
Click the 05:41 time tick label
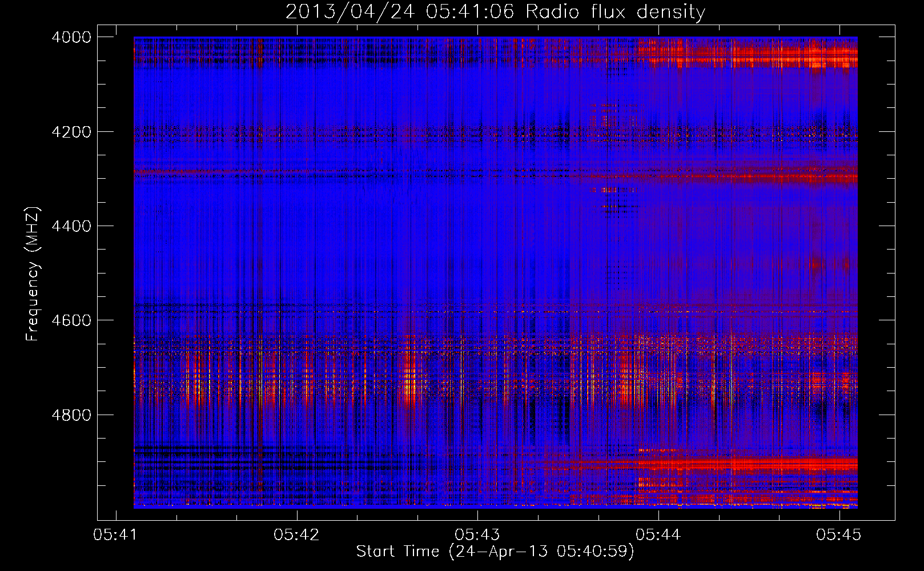tap(116, 534)
